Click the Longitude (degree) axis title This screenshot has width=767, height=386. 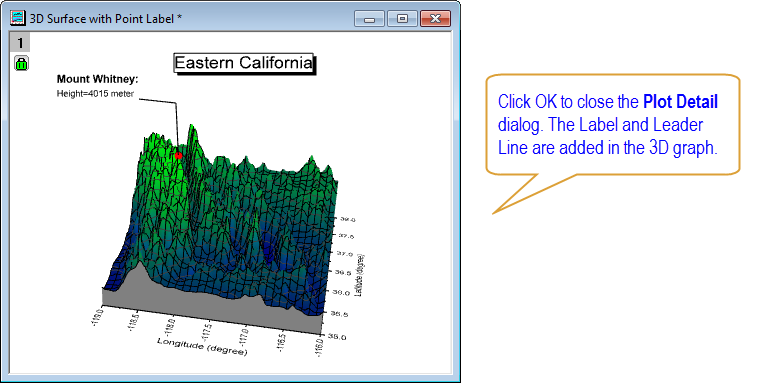point(202,346)
